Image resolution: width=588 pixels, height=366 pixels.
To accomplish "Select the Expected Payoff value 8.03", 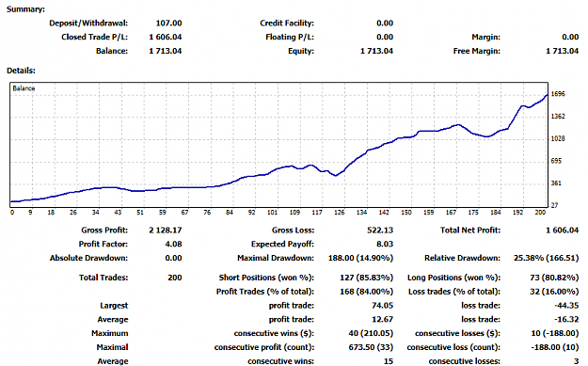I will 385,244.
